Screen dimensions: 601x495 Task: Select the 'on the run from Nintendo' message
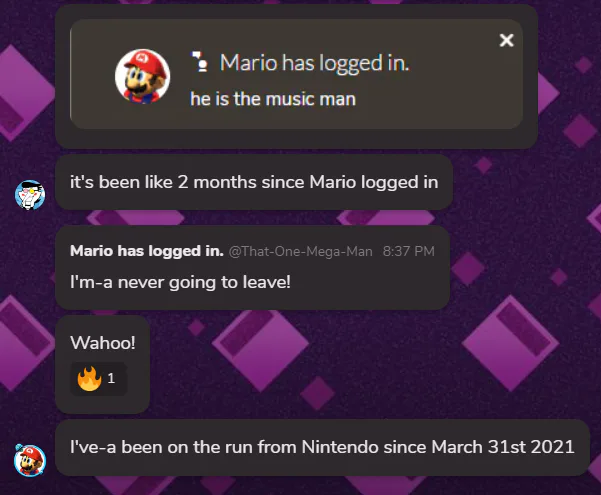(x=322, y=447)
